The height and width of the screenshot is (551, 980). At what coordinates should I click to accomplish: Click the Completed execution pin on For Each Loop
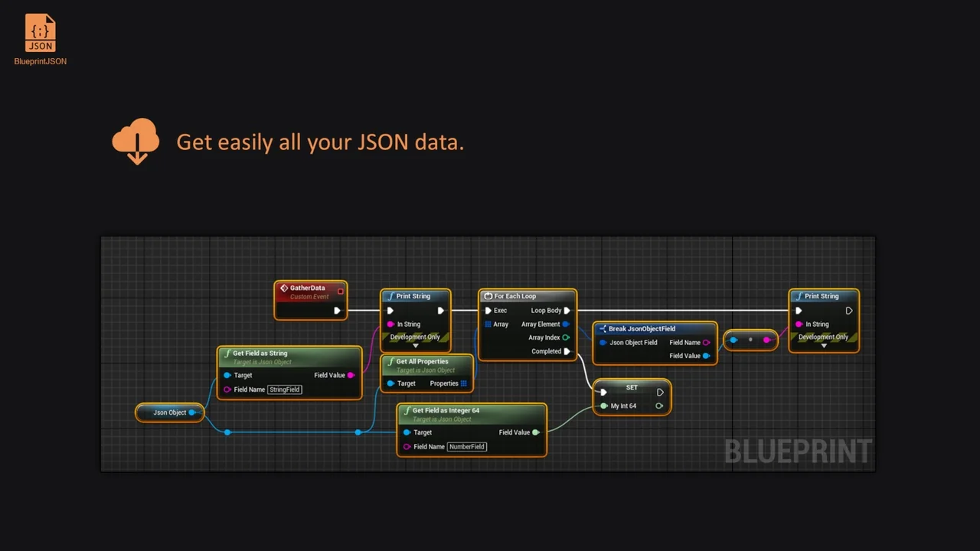(567, 351)
